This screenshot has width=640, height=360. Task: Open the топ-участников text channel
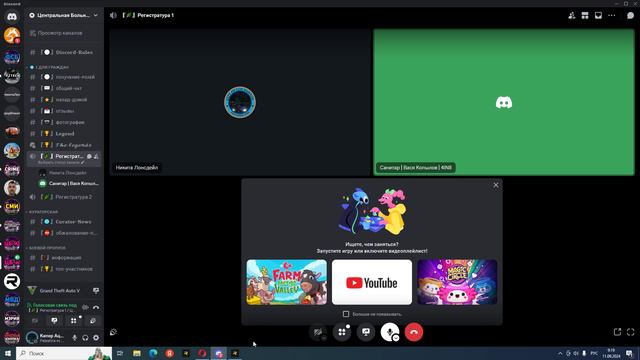(x=63, y=269)
